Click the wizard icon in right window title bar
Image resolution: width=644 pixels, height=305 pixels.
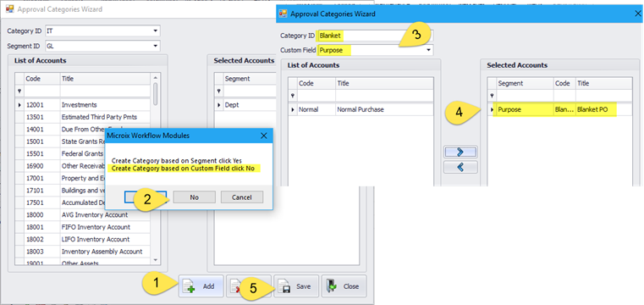pyautogui.click(x=283, y=14)
